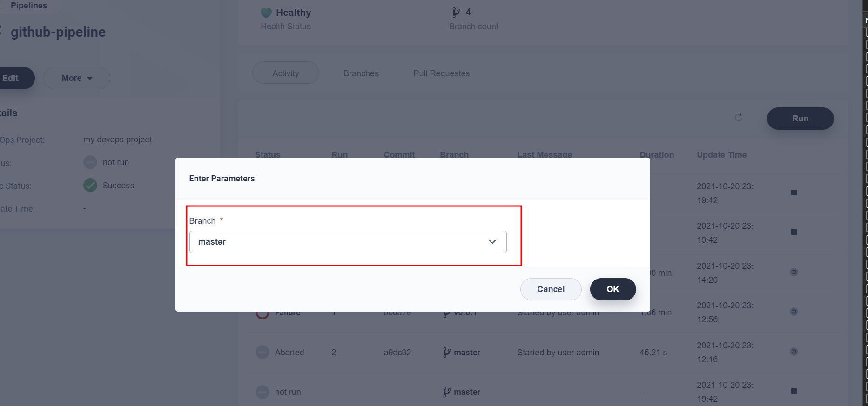The image size is (868, 406).
Task: Click the refresh icon above the Run button
Action: point(739,118)
